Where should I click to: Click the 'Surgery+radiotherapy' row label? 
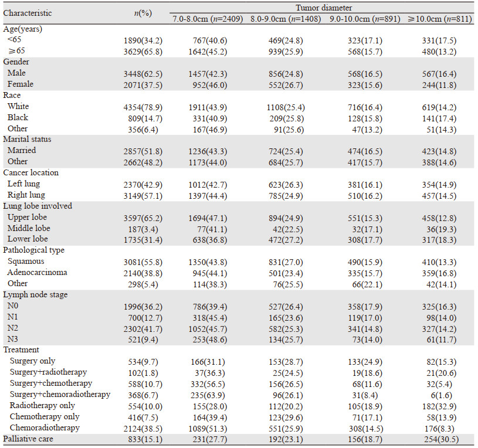coord(47,372)
